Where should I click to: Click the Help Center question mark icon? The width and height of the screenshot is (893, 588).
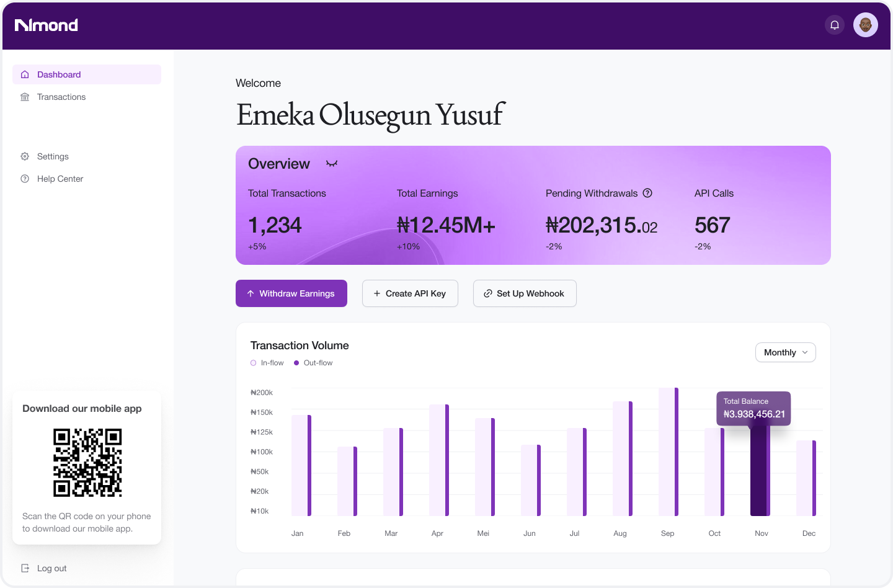25,179
